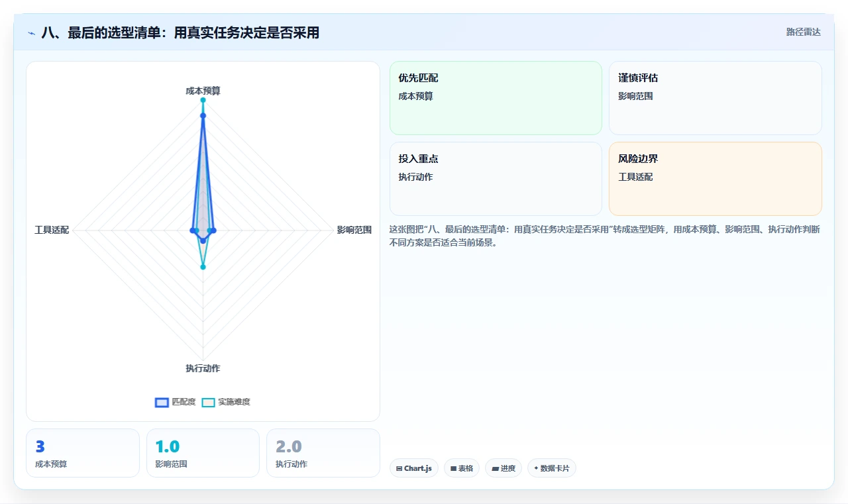
Task: Toggle the 匹配度 legend entry
Action: pyautogui.click(x=176, y=402)
